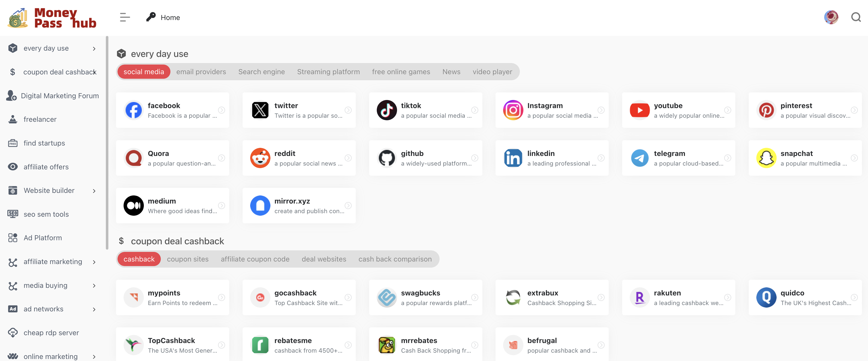Open the snapchat logo
This screenshot has width=868, height=361.
[766, 158]
